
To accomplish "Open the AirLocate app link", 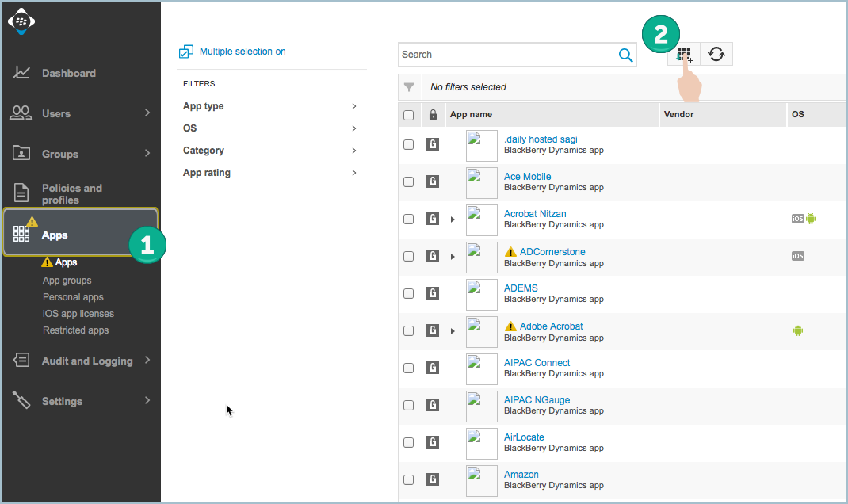I will tap(524, 437).
